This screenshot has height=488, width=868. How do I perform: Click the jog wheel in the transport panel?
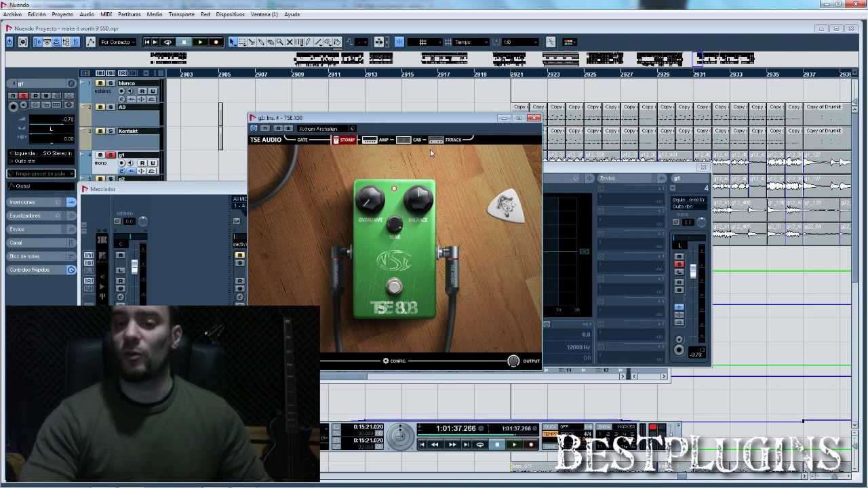point(400,437)
